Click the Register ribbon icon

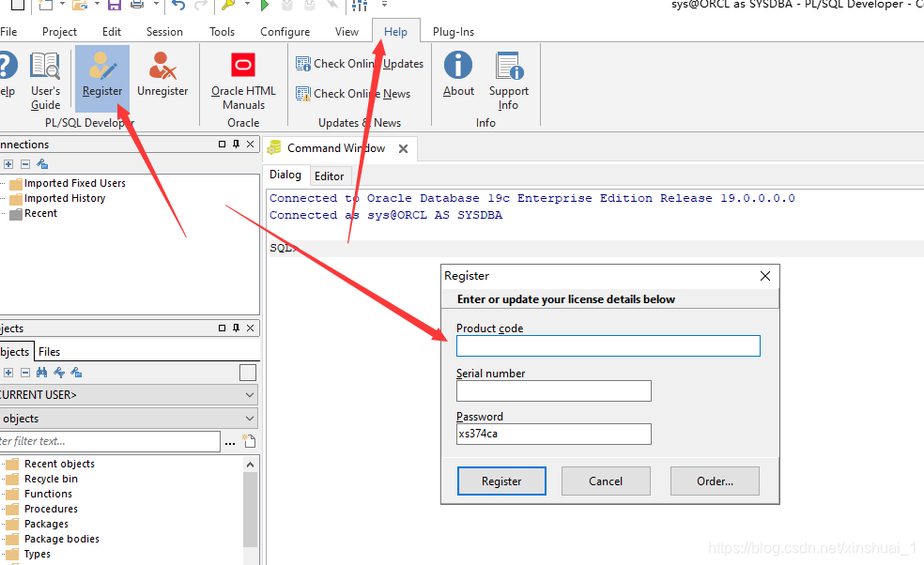point(102,77)
